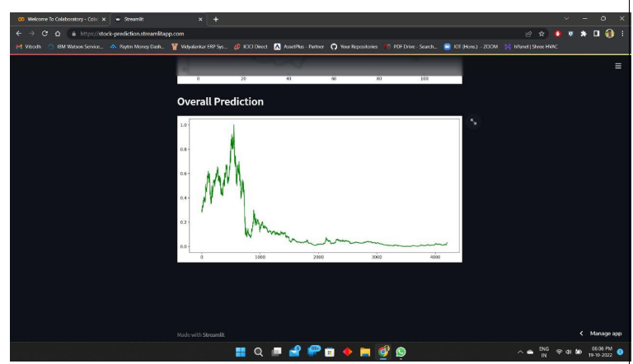Open Task View on the taskbar
The height and width of the screenshot is (364, 633).
coord(277,352)
